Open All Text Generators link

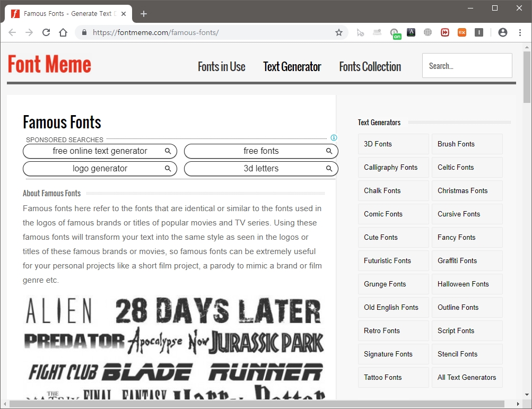(x=467, y=377)
